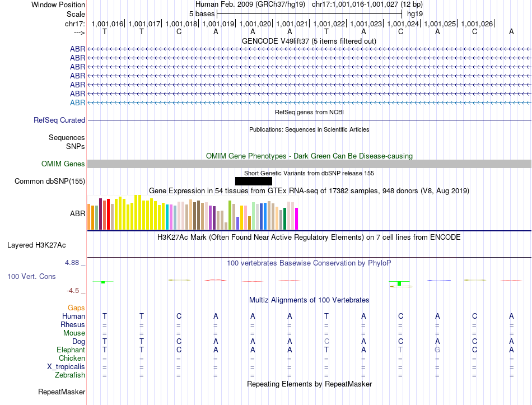Screen dimensions: 532x405
Task: Click the ABR label beside GTEx chart
Action: [77, 213]
